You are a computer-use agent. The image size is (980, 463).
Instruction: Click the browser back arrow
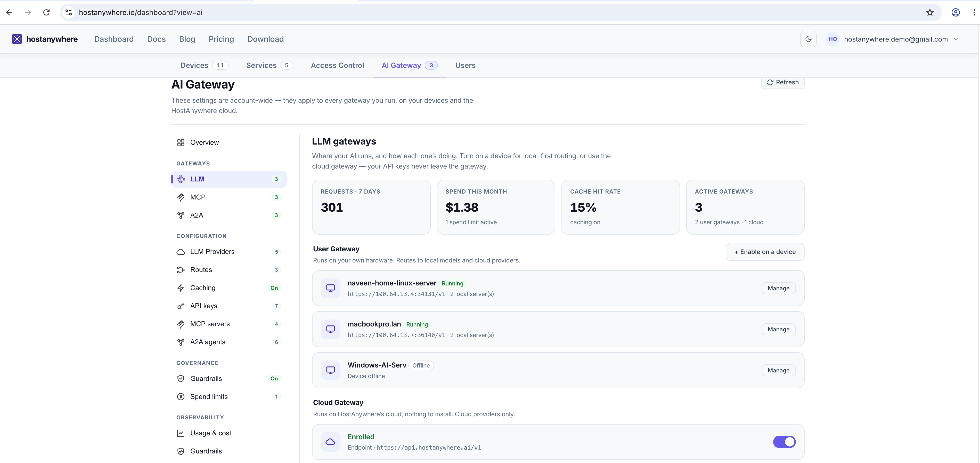[10, 12]
